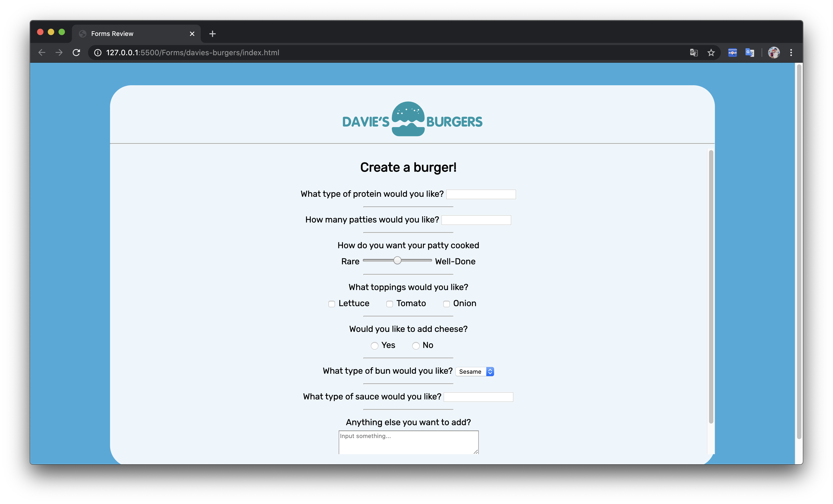
Task: Tick the Onion topping checkbox
Action: [446, 304]
